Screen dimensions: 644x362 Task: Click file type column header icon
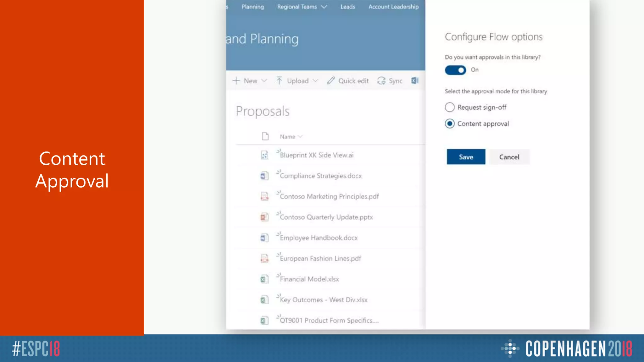pyautogui.click(x=265, y=136)
